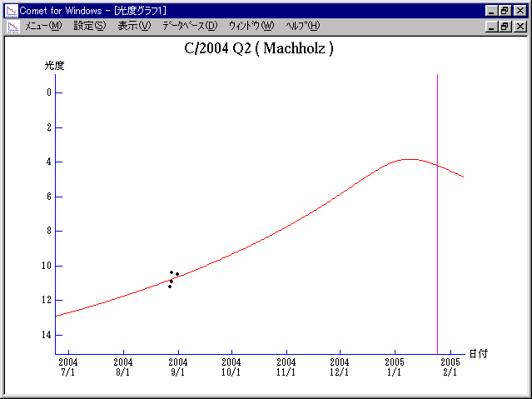Expand the 表示(V) view menu

click(134, 26)
